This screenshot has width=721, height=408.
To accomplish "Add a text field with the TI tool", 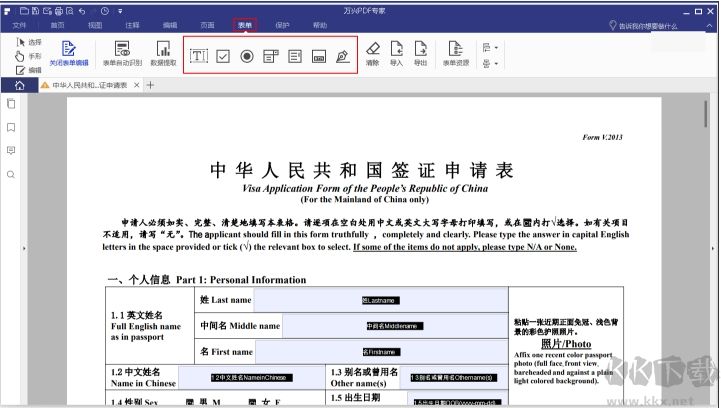I will coord(199,56).
